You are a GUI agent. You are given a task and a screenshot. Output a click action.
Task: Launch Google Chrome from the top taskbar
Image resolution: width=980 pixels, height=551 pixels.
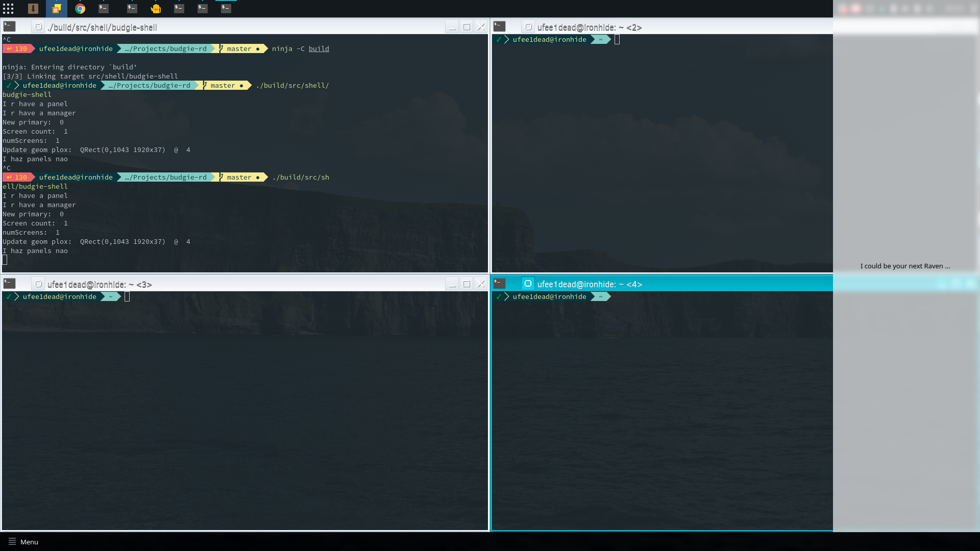(80, 9)
